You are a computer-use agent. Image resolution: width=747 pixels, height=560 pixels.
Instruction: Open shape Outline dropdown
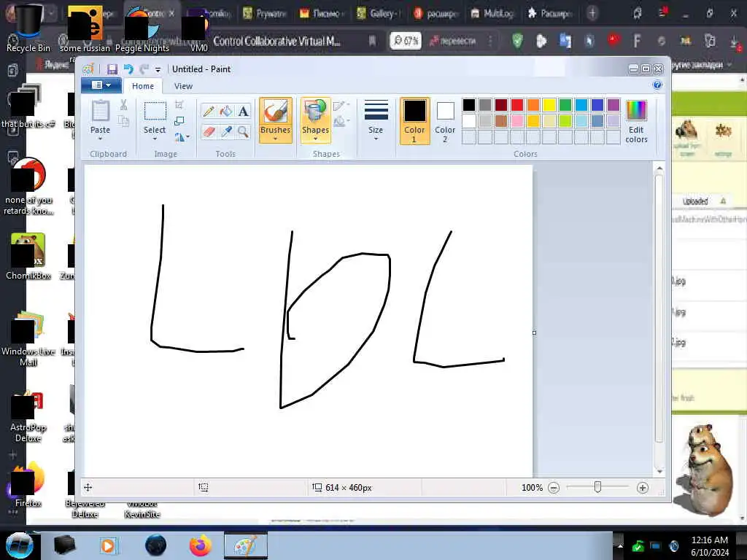point(341,106)
